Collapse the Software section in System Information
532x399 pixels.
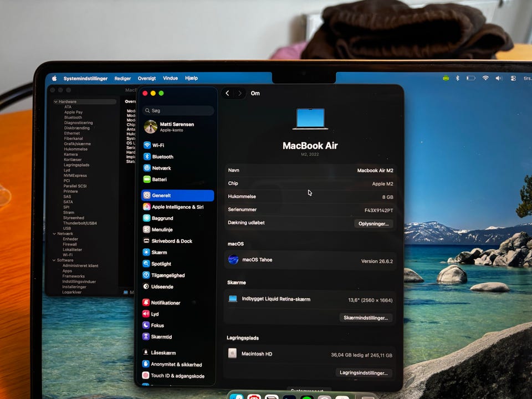pyautogui.click(x=54, y=260)
